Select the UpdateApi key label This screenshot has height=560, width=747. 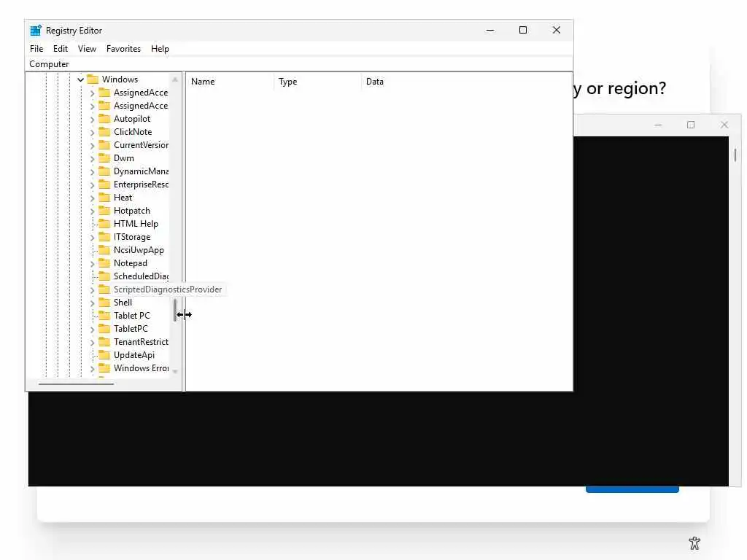coord(134,355)
